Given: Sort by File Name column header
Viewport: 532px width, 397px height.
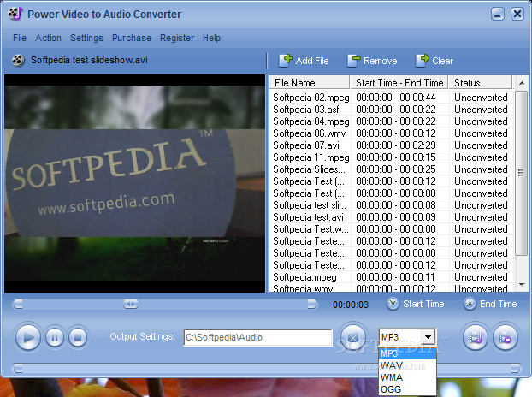Looking at the screenshot, I should point(310,83).
